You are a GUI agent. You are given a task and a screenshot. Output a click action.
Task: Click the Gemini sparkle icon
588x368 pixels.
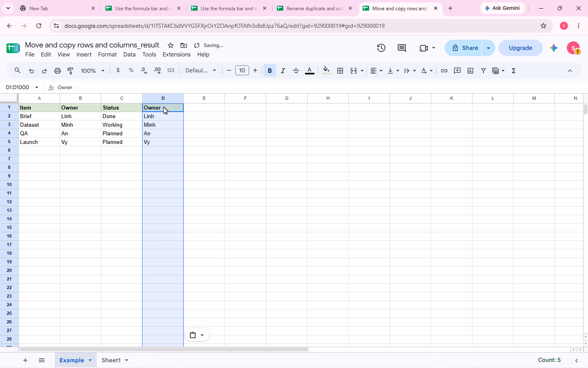coord(554,48)
